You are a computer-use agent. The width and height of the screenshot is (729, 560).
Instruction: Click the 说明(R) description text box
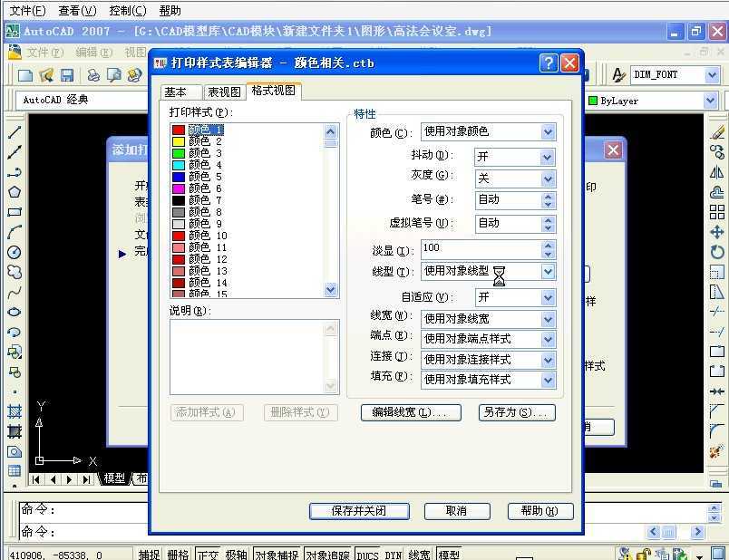point(254,357)
